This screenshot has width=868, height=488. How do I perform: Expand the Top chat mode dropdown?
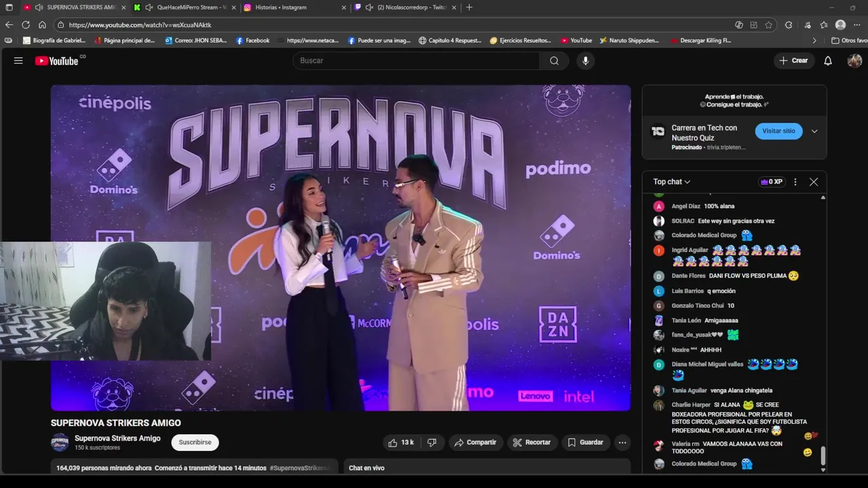point(671,182)
